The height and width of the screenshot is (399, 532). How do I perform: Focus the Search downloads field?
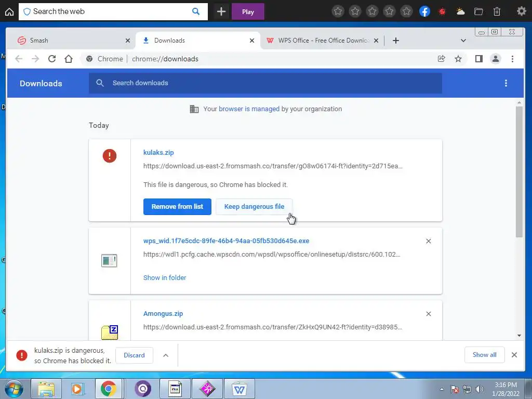point(265,83)
